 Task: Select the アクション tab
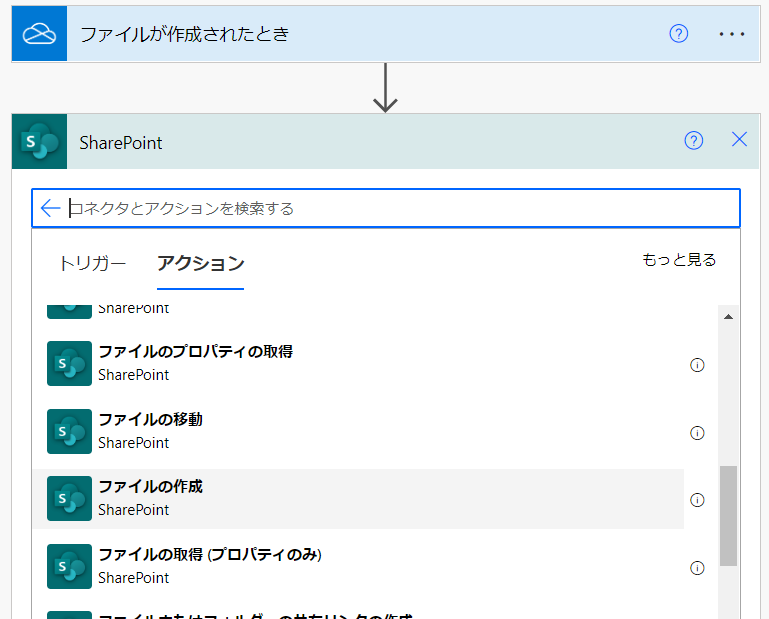(x=200, y=263)
